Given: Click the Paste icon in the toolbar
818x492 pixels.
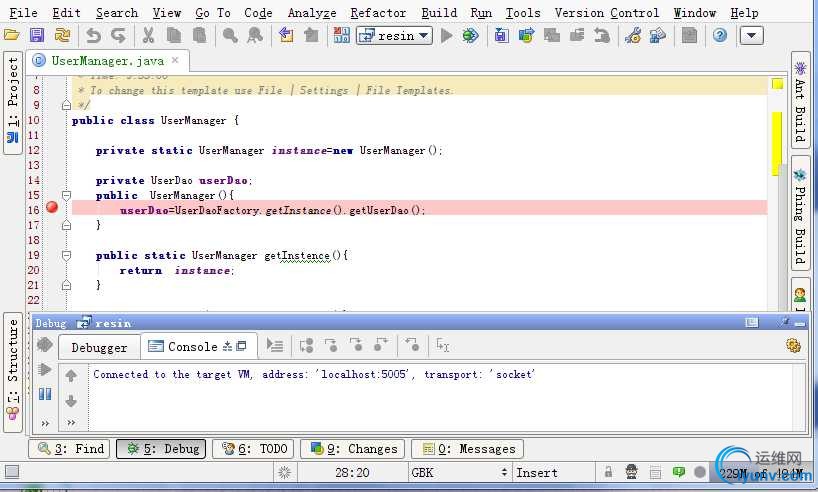Looking at the screenshot, I should tap(199, 35).
